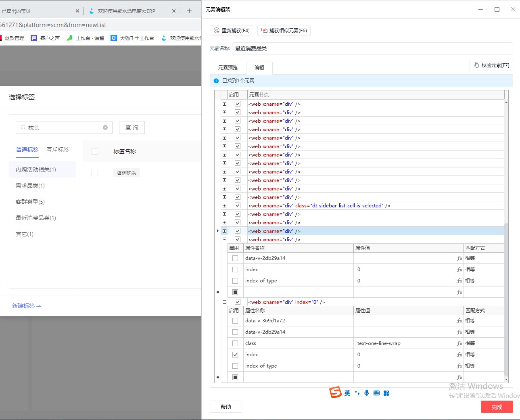This screenshot has width=520, height=420.
Task: Uncheck the index attribute in lower table
Action: pyautogui.click(x=235, y=355)
